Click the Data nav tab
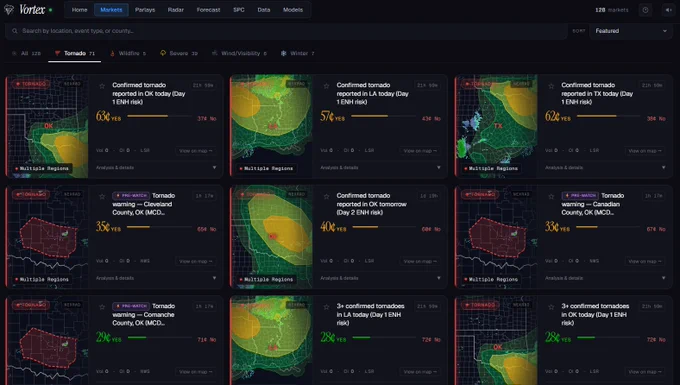This screenshot has width=680, height=385. [264, 10]
